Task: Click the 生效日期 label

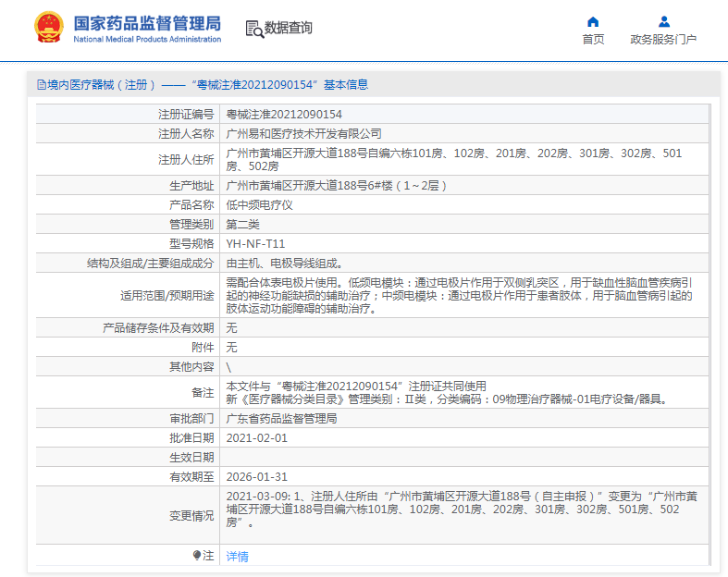Action: tap(191, 458)
